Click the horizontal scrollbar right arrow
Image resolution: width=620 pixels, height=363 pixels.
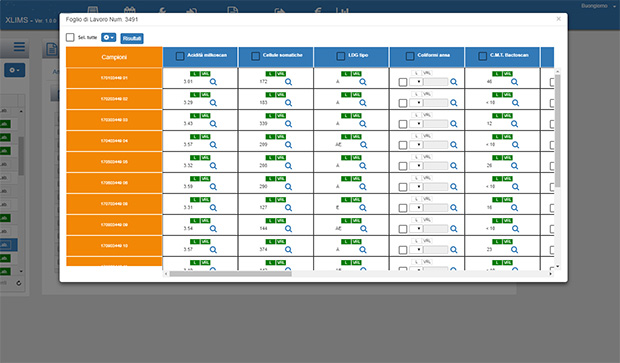coord(550,274)
